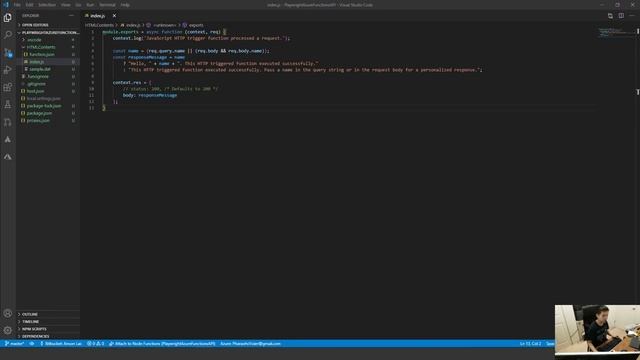The image size is (640, 360).
Task: Click the last activity bar icon below Azure
Action: click(8, 157)
